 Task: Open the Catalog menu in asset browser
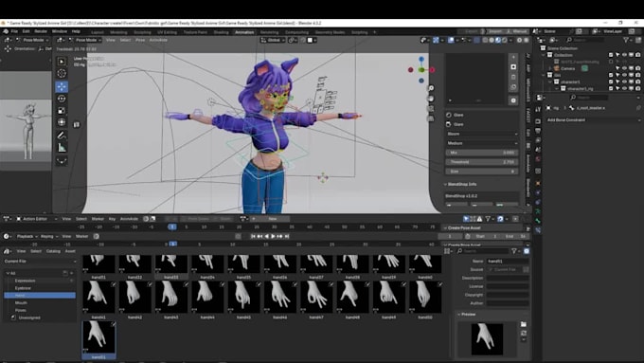coord(53,251)
